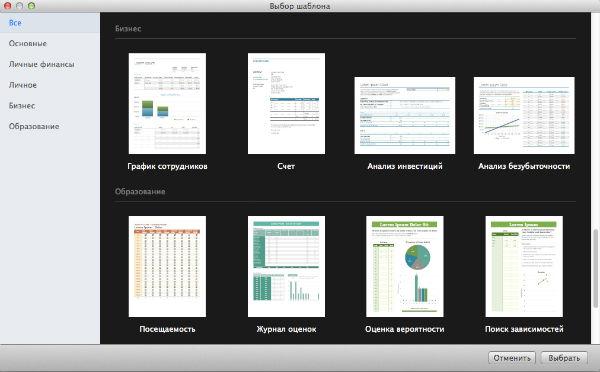
Task: Click the График сотрудников caption
Action: (167, 166)
